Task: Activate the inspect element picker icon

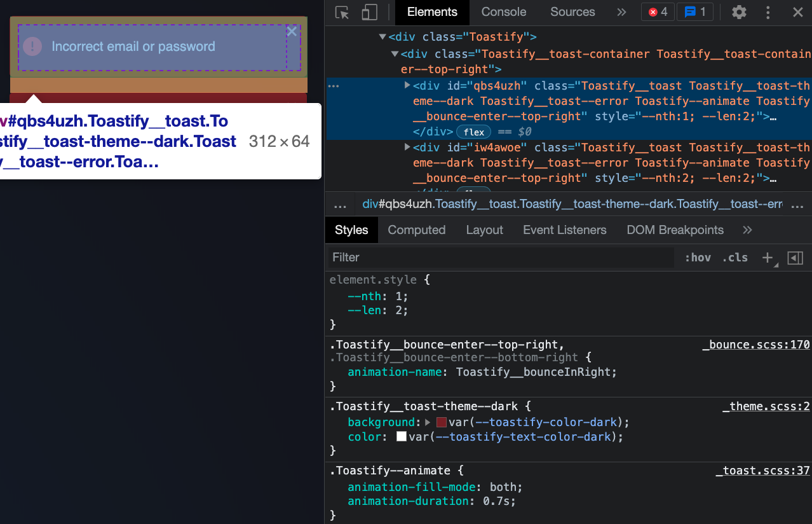Action: (342, 12)
